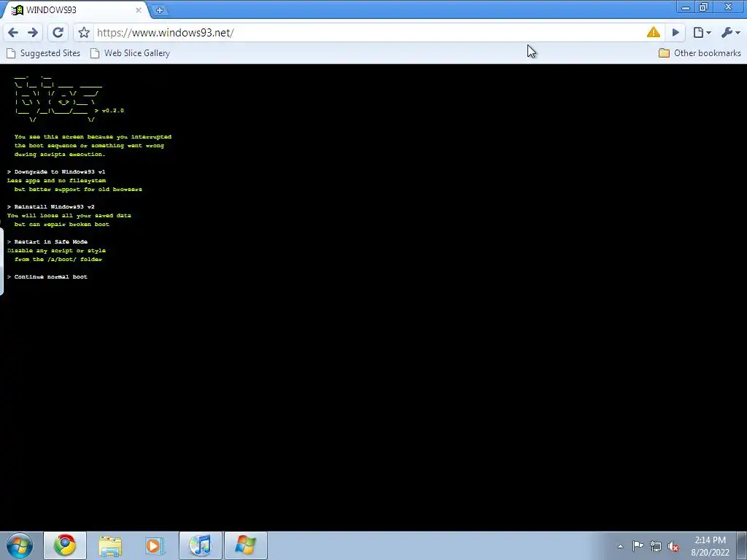Open a new tab with plus button

click(159, 10)
